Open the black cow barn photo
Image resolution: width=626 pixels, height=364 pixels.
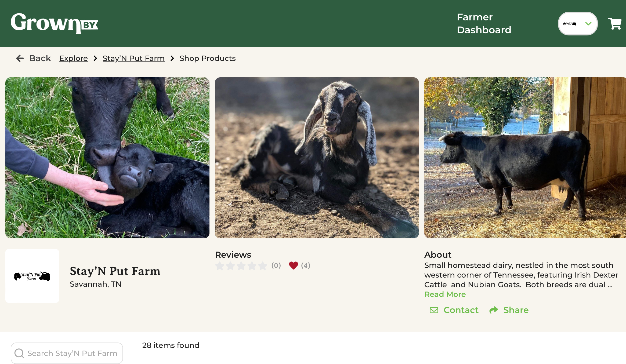point(525,158)
